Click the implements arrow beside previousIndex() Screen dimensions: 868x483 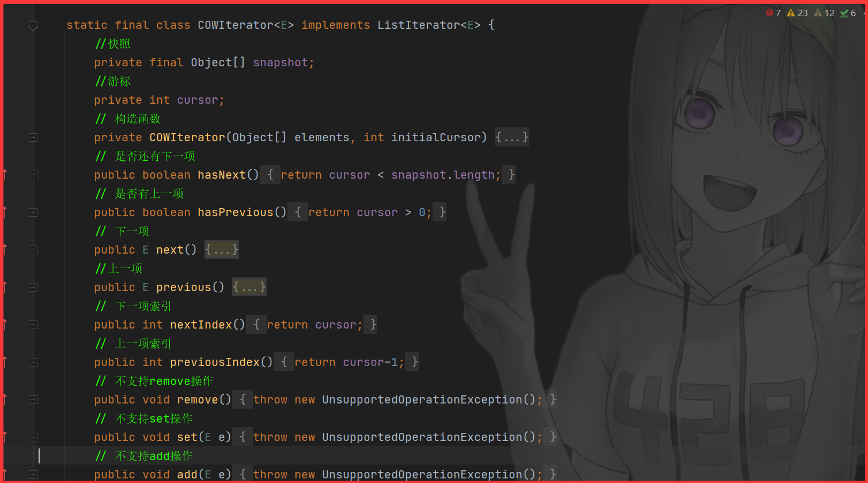pyautogui.click(x=5, y=362)
